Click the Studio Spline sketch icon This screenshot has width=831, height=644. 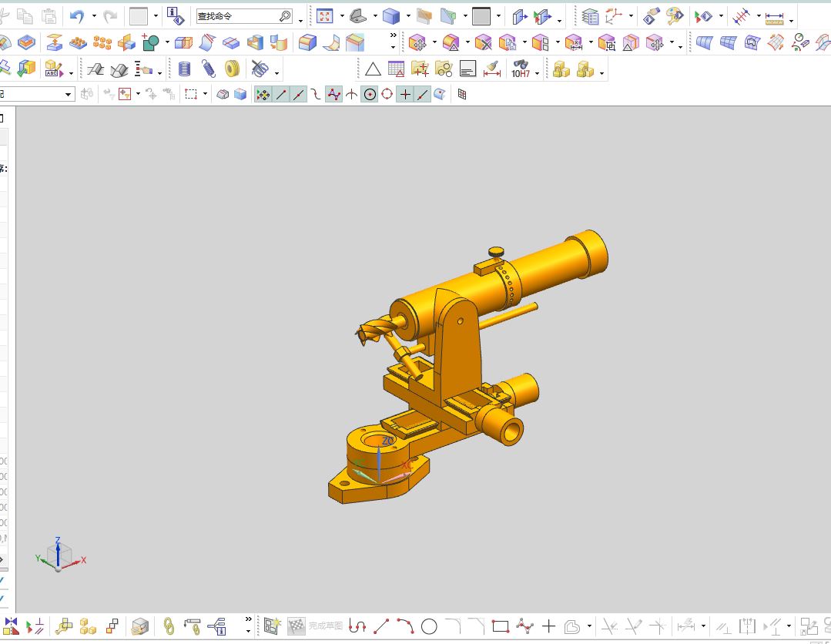pos(524,626)
